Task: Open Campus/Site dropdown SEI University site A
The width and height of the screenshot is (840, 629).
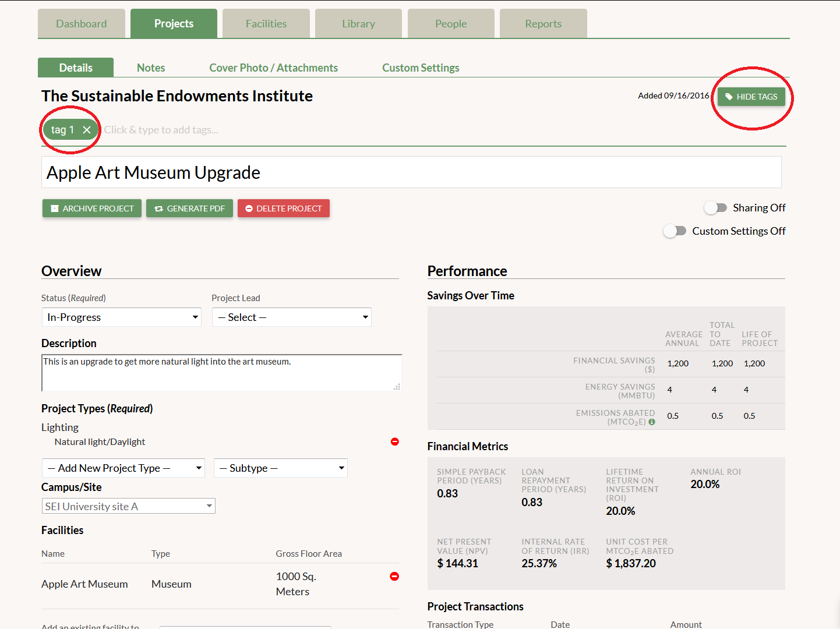Action: 129,506
